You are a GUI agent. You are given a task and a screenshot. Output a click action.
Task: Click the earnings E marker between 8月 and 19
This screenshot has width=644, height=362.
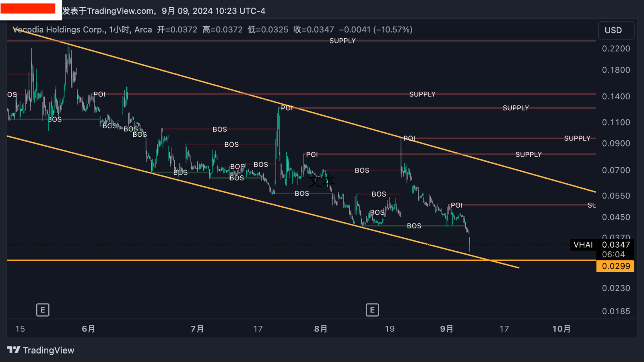[372, 310]
